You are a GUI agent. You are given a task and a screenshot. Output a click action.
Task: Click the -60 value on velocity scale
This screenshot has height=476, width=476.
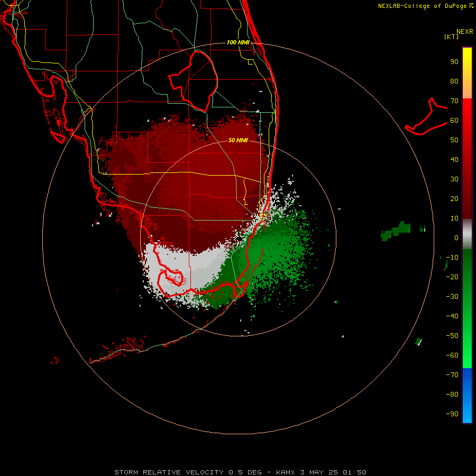452,355
